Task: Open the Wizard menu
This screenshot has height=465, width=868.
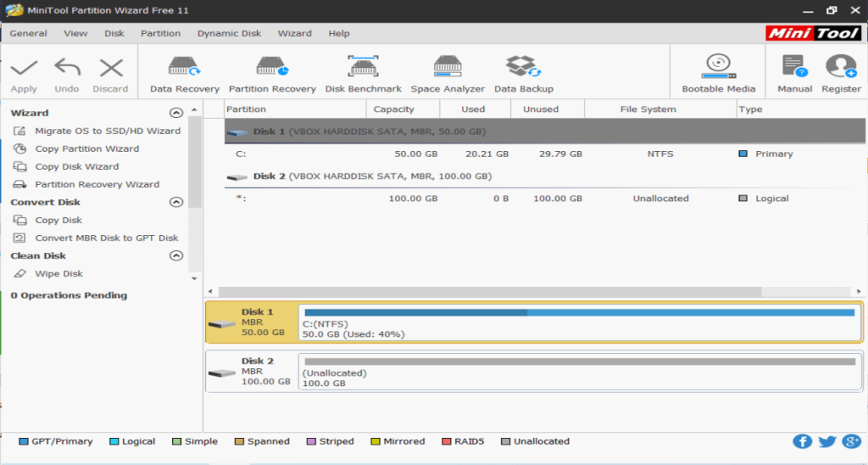Action: click(x=294, y=33)
